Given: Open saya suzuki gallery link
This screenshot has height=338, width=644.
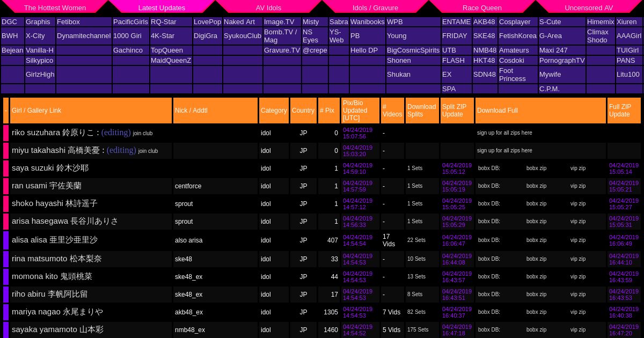Looking at the screenshot, I should pyautogui.click(x=50, y=168).
